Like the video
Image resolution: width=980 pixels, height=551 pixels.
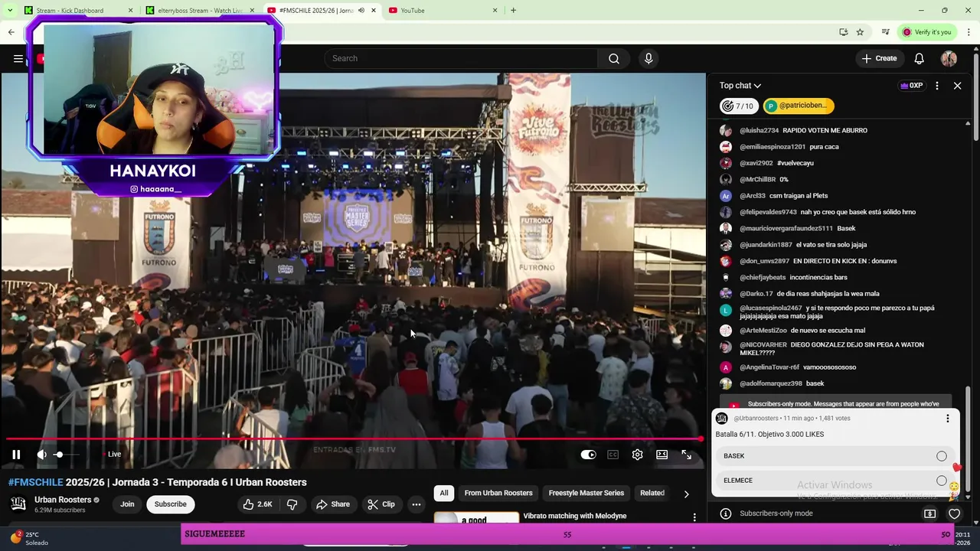[x=257, y=504]
